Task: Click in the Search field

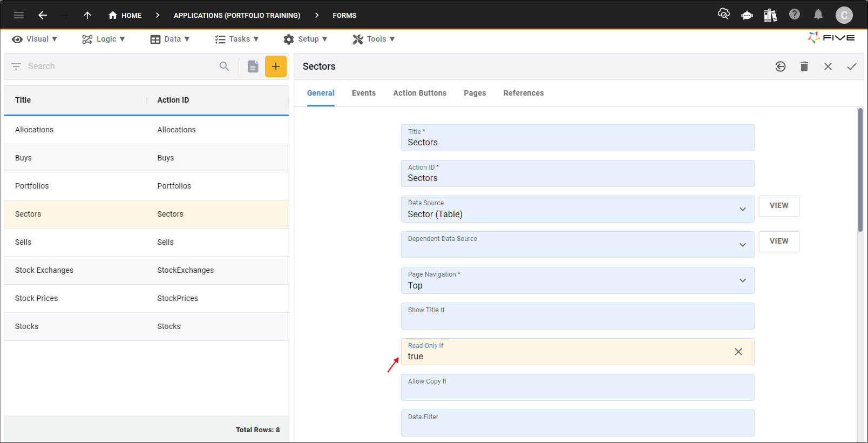Action: tap(119, 66)
